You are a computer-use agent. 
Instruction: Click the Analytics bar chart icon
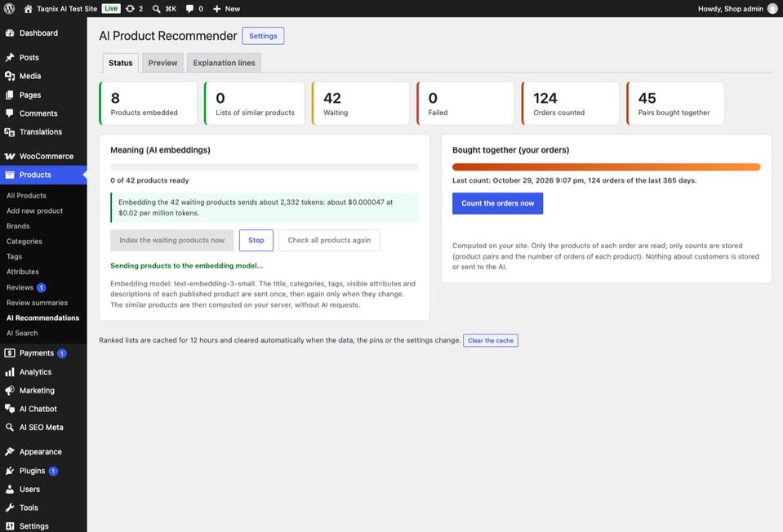click(x=10, y=372)
